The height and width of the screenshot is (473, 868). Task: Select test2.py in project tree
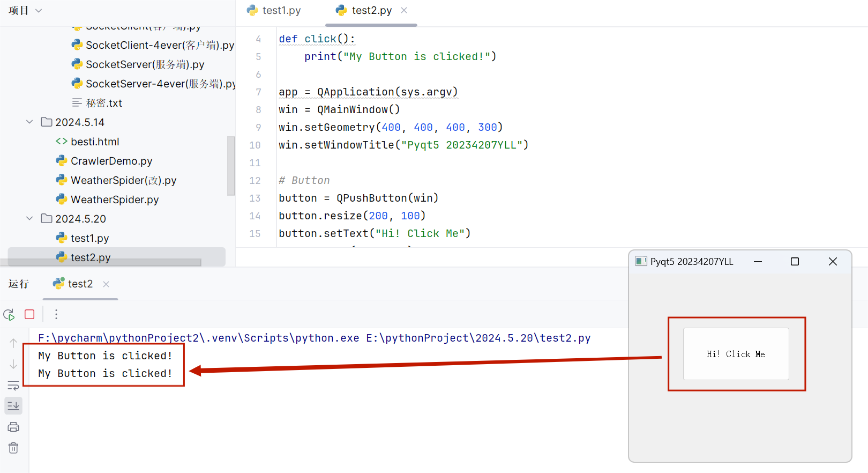pyautogui.click(x=83, y=257)
